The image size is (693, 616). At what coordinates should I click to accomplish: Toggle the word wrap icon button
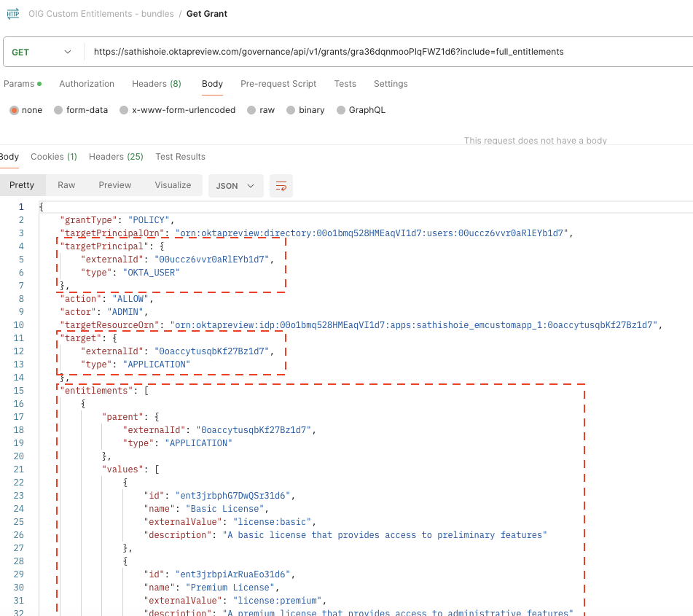click(x=281, y=186)
